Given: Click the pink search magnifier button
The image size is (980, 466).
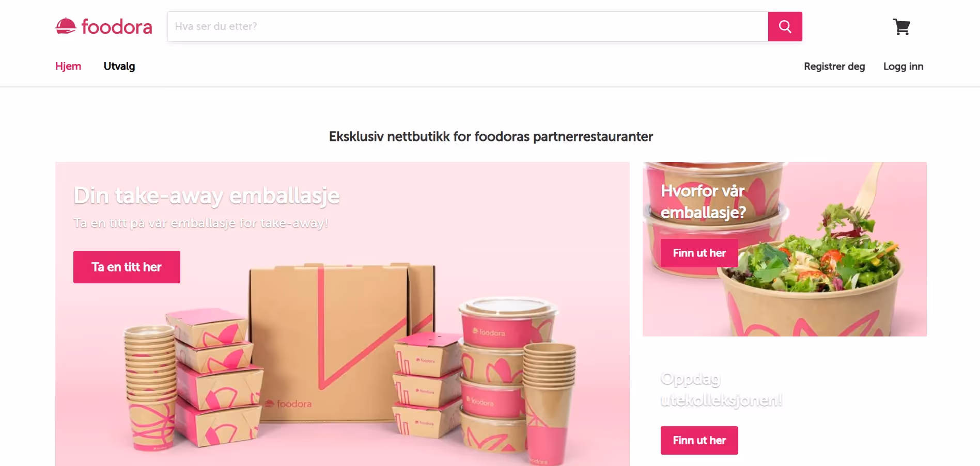Looking at the screenshot, I should (x=785, y=26).
